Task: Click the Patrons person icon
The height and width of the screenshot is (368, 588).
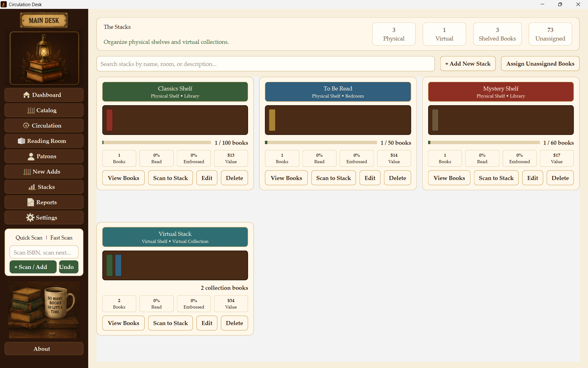Action: tap(31, 156)
